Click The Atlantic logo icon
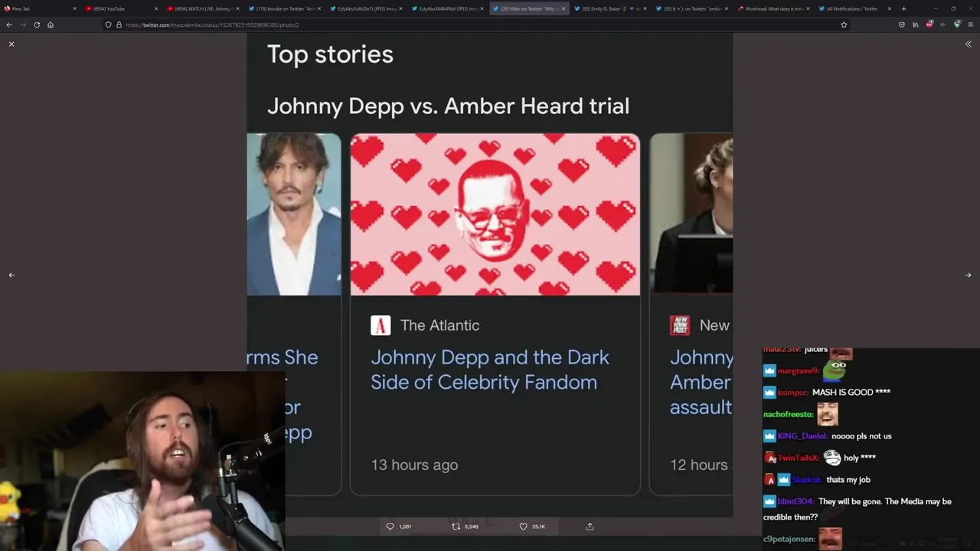The height and width of the screenshot is (551, 980). click(x=381, y=325)
